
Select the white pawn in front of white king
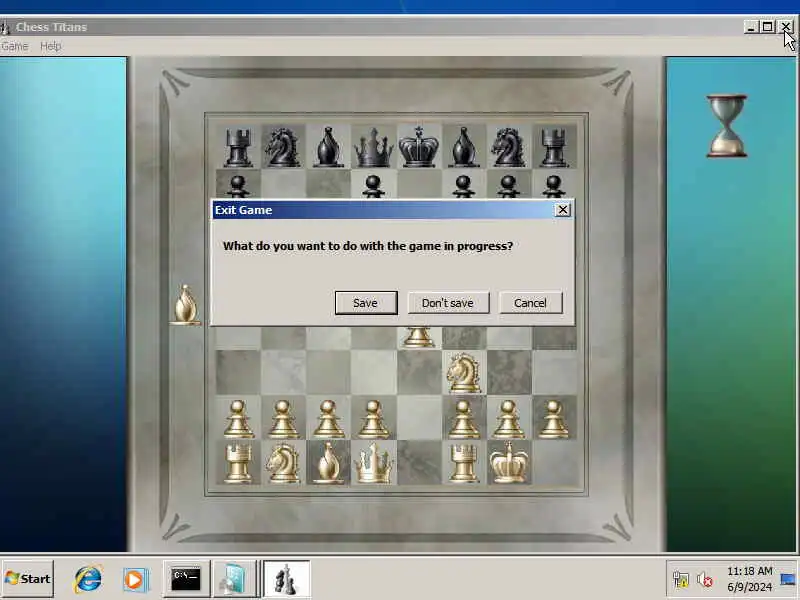point(508,419)
